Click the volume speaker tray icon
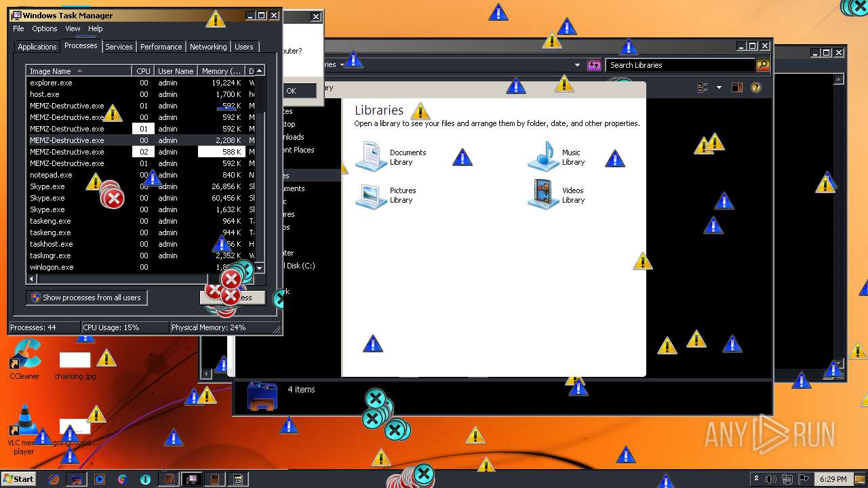 [x=771, y=479]
